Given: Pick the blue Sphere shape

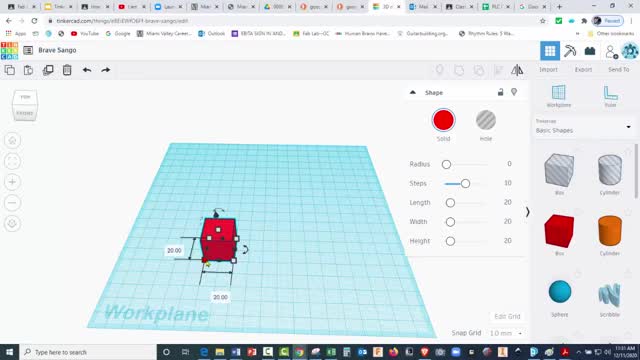Looking at the screenshot, I should pos(560,292).
